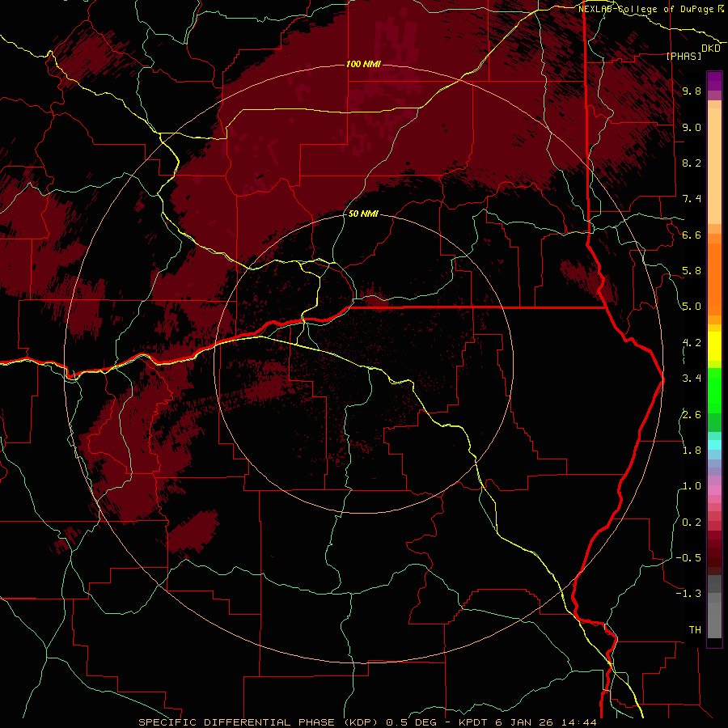728x728 pixels.
Task: Click the 6.6 value on the color scale
Action: pyautogui.click(x=692, y=235)
